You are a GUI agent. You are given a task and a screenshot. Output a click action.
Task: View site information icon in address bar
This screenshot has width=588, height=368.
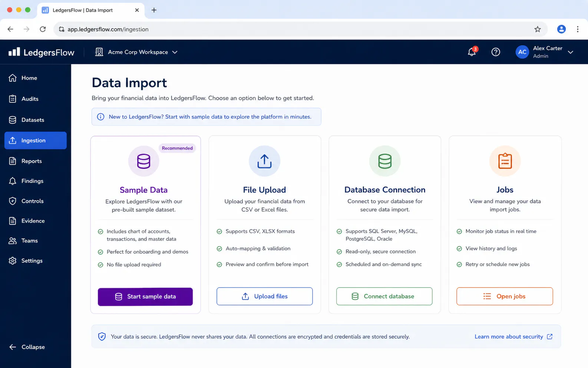tap(62, 29)
